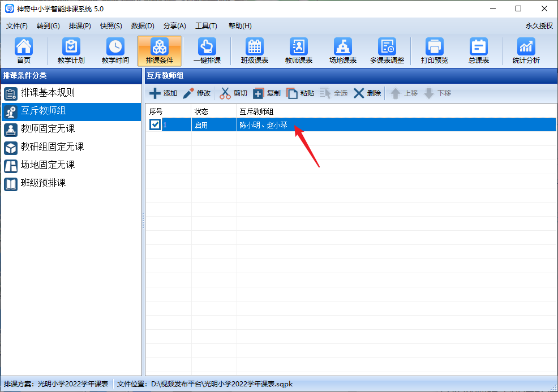Viewport: 558px width, 392px height.
Task: Uncheck the checkbox in row 1
Action: pos(155,124)
